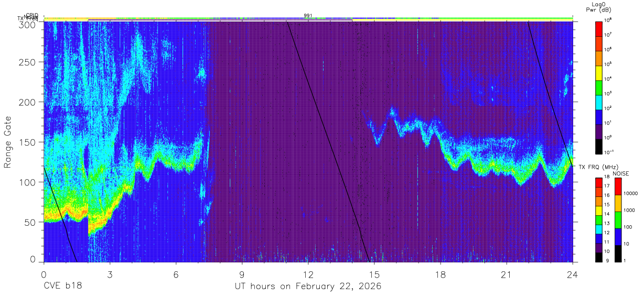Click the 'TX FRQ (MHz)' legend title
Screen dimensions: 644x297
click(x=598, y=167)
